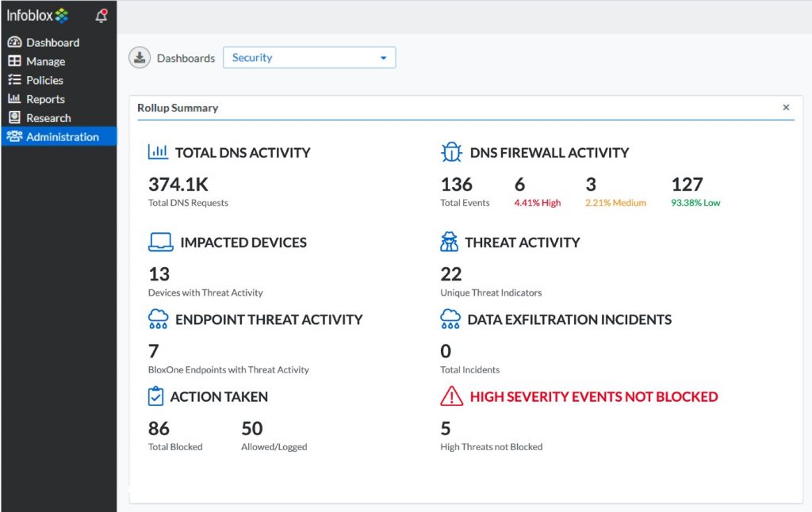Switch to the Reports section

click(44, 99)
